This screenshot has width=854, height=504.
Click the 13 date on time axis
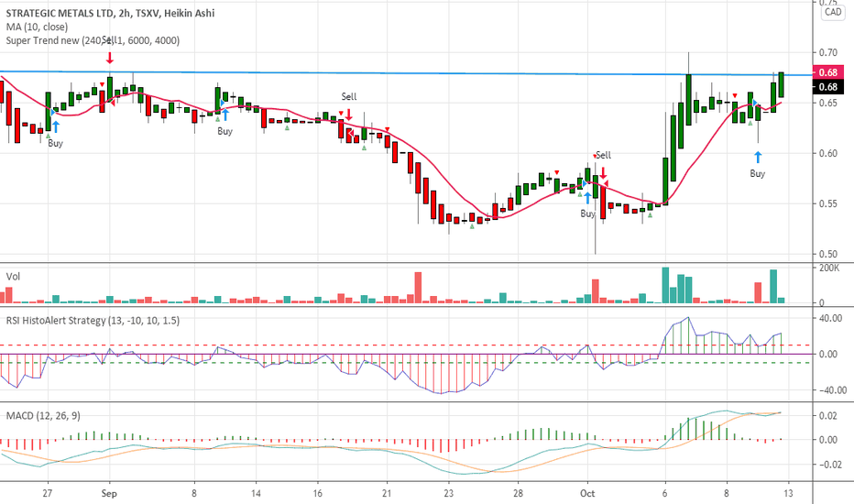(x=788, y=494)
